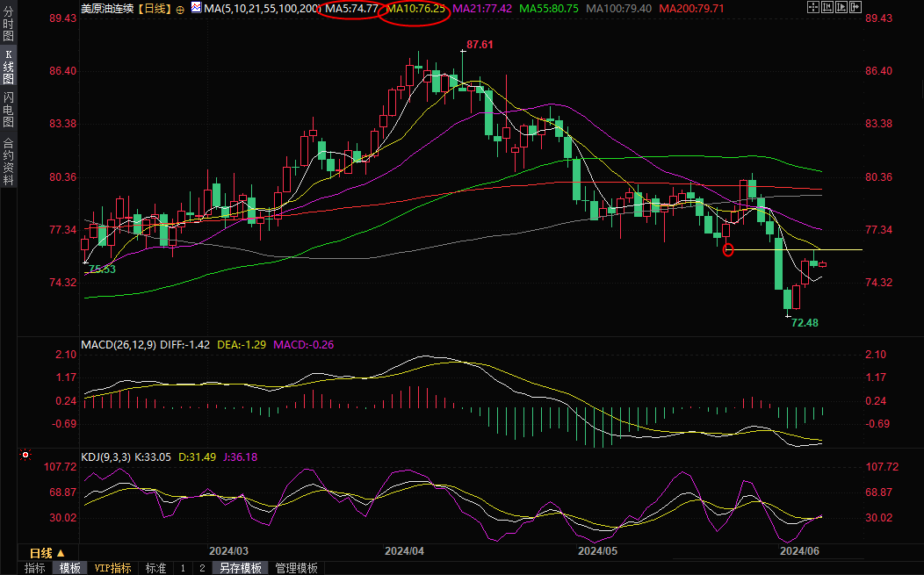Toggle the 指标 tab at bottom

click(34, 568)
